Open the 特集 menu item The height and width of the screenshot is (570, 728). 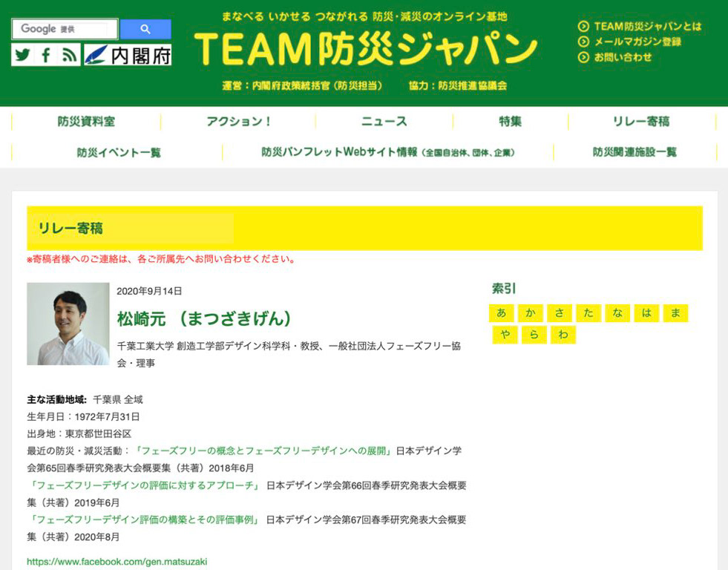pos(511,122)
